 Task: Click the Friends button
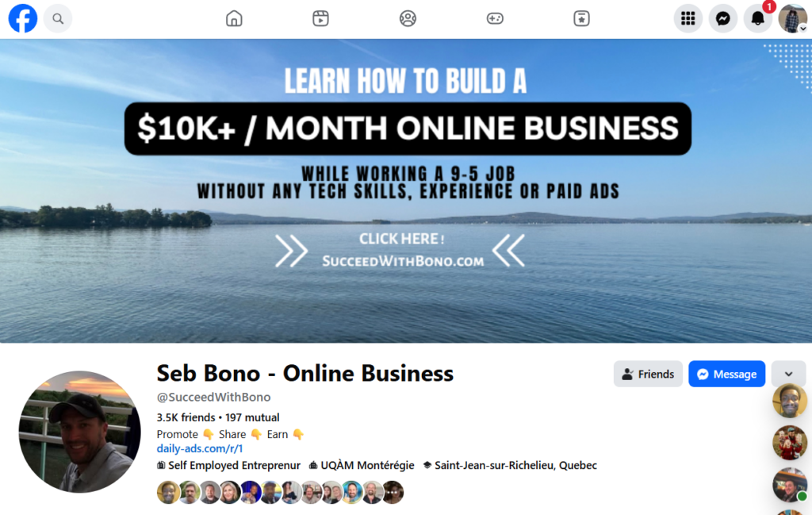(x=648, y=373)
